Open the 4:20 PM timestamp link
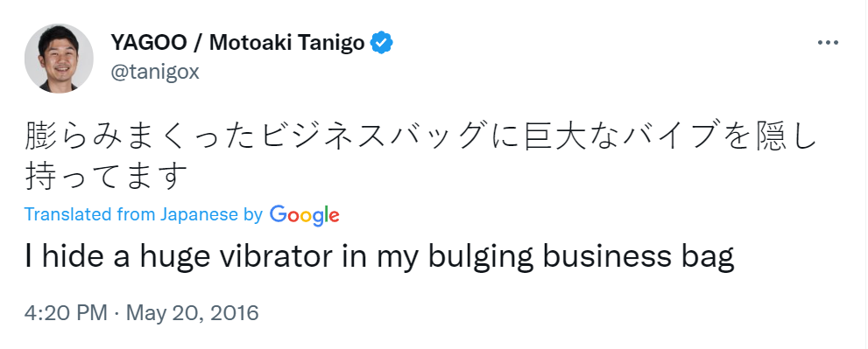This screenshot has width=868, height=349. 66,314
